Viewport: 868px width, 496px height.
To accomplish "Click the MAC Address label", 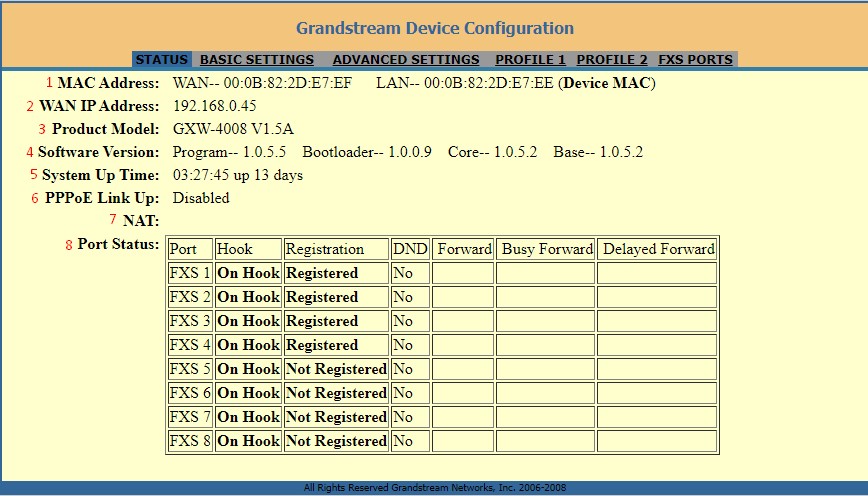I will [108, 83].
